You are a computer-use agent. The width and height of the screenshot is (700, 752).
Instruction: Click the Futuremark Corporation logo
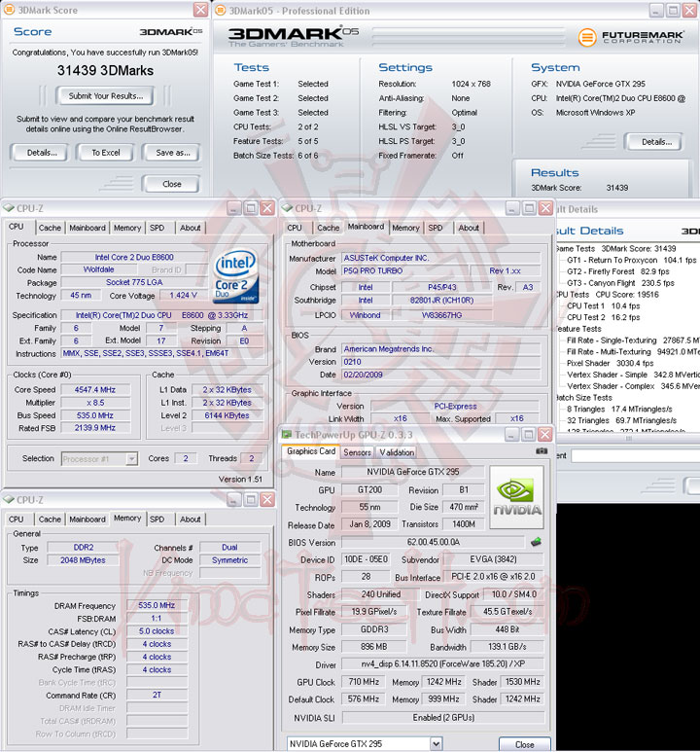point(630,37)
